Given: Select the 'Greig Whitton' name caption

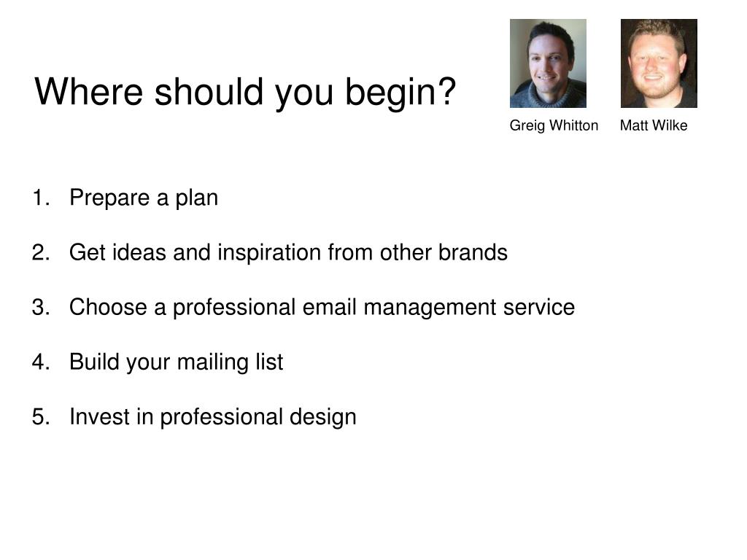Looking at the screenshot, I should coord(554,125).
